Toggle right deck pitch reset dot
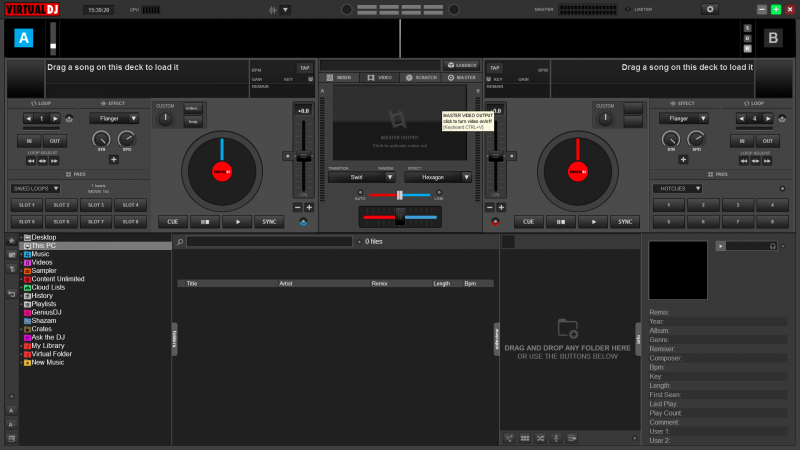Screen dimensions: 800x450 pos(512,156)
